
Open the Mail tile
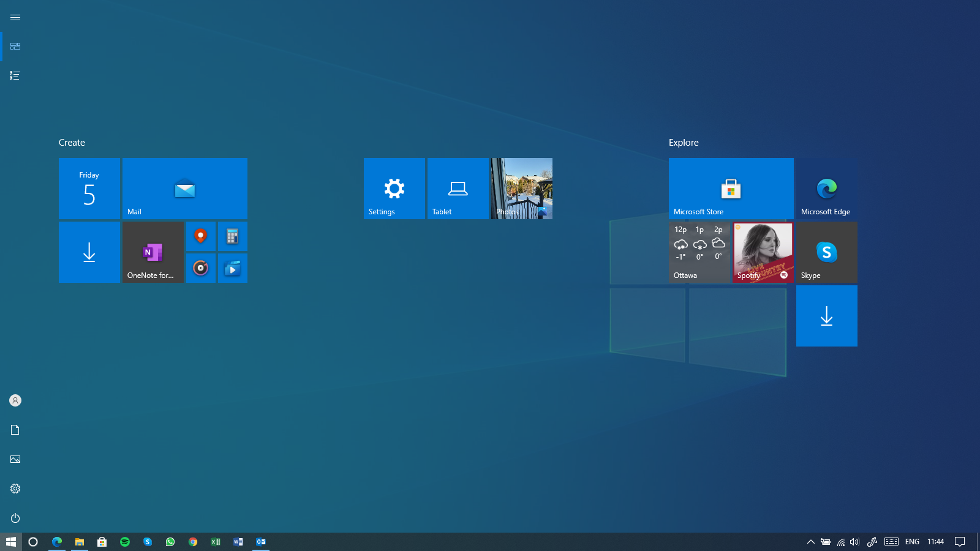click(185, 189)
